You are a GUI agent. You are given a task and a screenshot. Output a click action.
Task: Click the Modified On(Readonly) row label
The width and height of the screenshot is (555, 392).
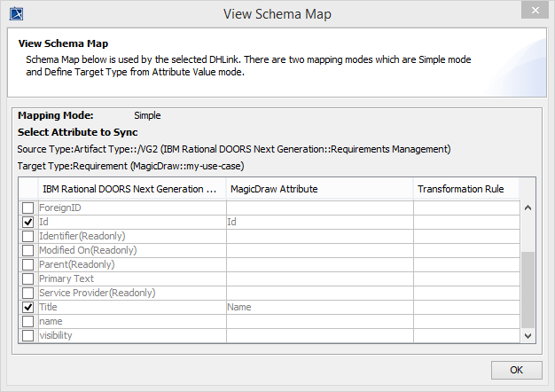pyautogui.click(x=88, y=250)
